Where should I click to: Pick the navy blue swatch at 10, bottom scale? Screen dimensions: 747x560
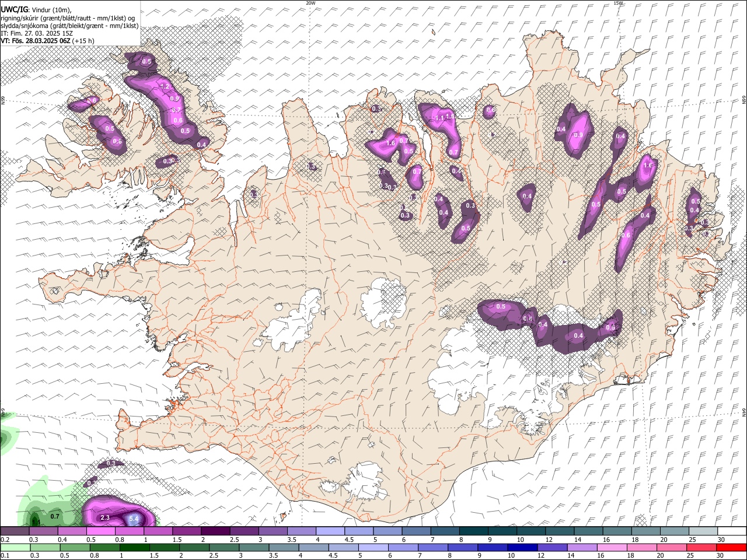(521, 548)
